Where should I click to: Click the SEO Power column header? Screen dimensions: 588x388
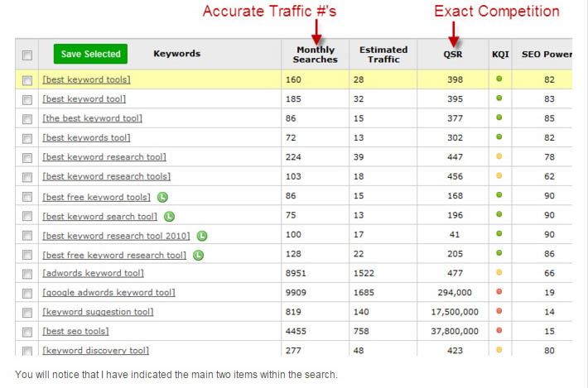547,55
